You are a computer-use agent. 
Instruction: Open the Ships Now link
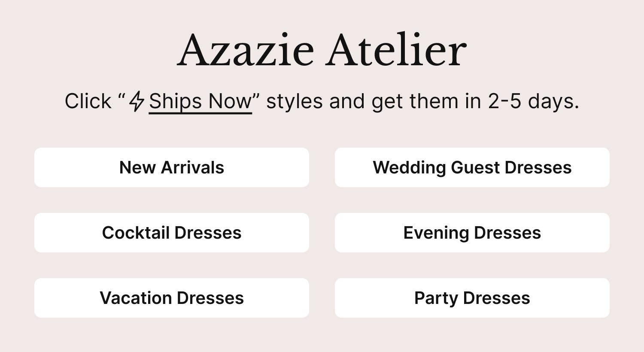(200, 102)
